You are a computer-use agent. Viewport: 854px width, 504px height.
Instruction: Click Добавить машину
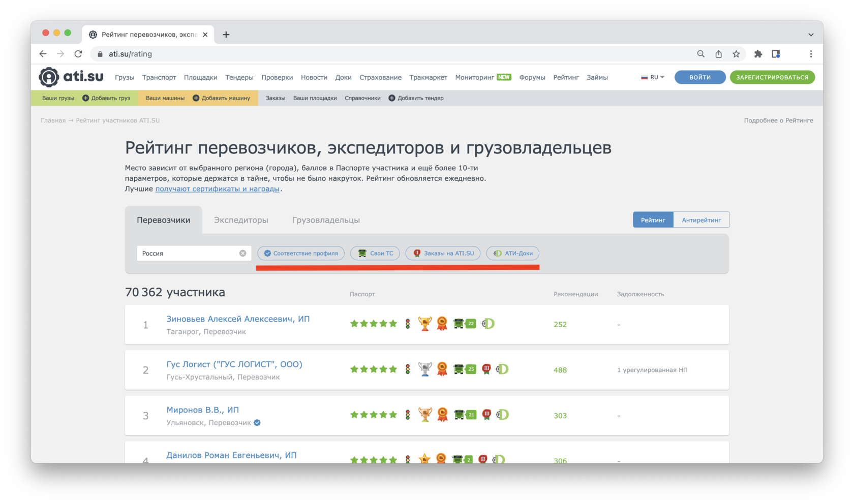pyautogui.click(x=221, y=98)
